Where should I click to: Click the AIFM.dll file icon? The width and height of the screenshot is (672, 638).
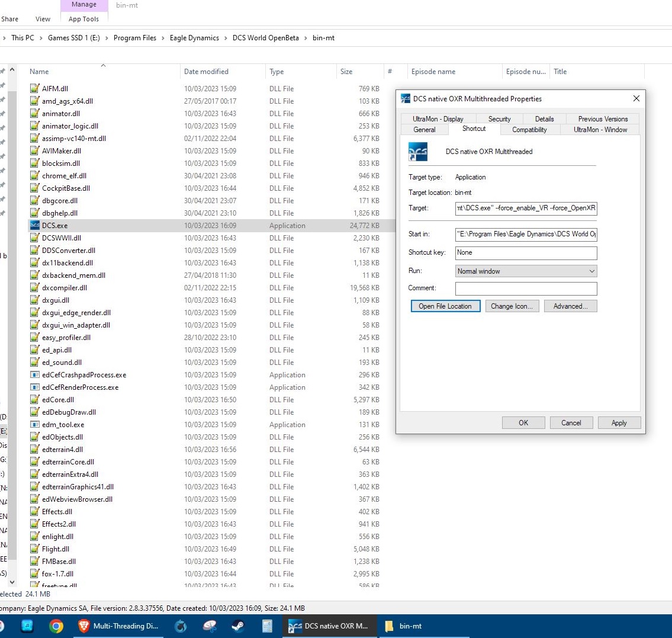[35, 89]
